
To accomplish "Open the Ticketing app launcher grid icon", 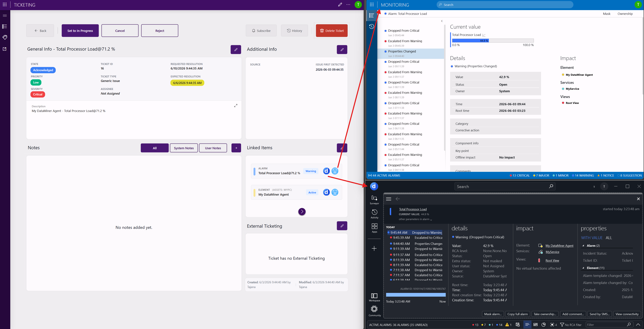I will (x=5, y=5).
